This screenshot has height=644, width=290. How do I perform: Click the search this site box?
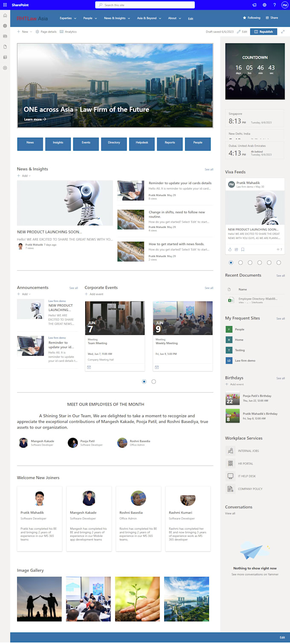pos(145,5)
